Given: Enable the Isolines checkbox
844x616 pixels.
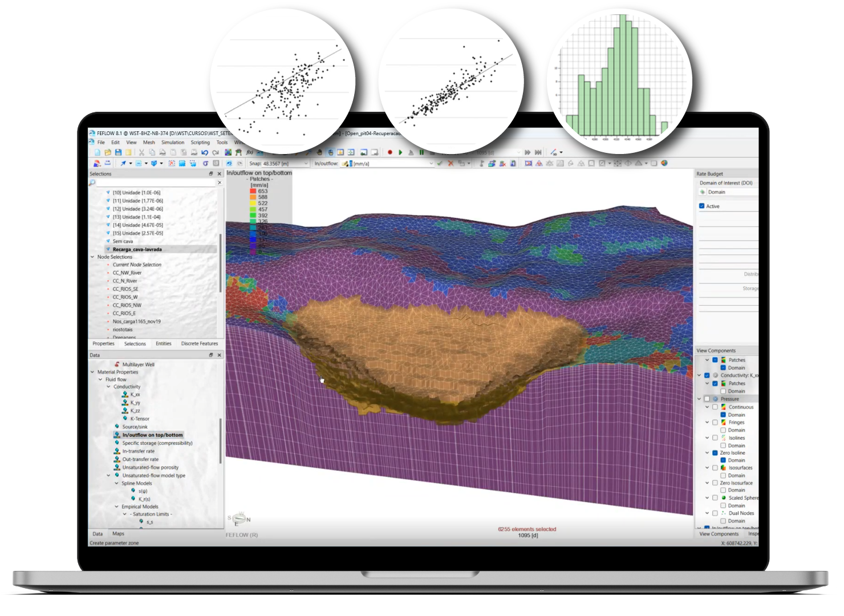Looking at the screenshot, I should click(x=715, y=437).
